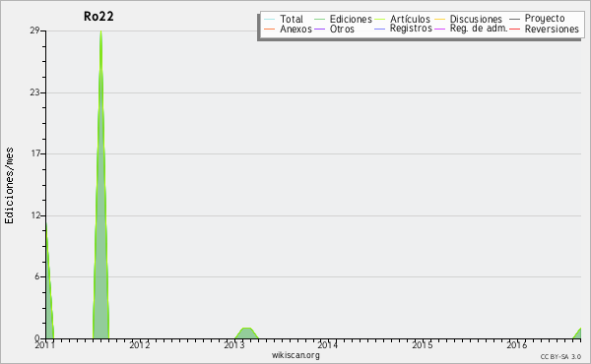Click the x-axis year 2011
591x364 pixels.
[45, 344]
